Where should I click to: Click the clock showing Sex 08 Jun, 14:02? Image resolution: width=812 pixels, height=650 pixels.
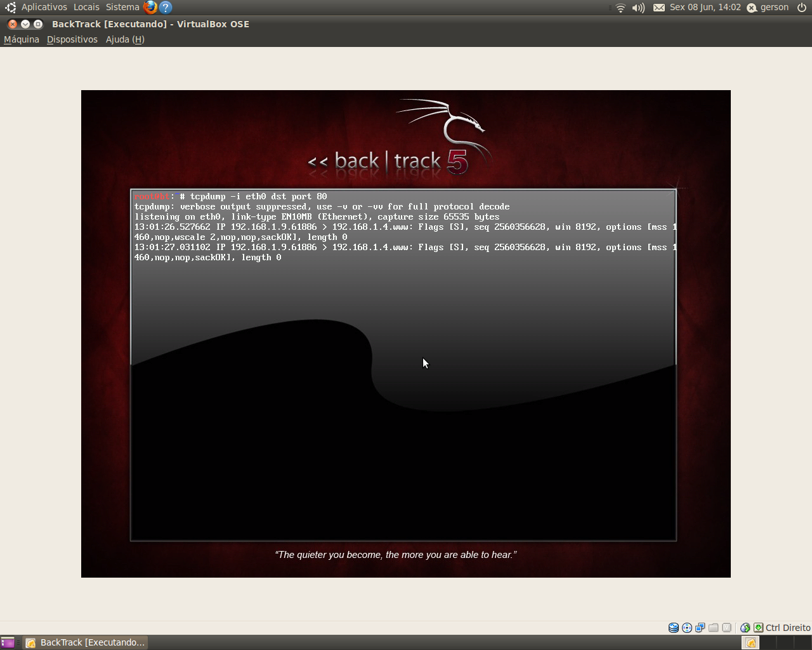click(x=705, y=7)
